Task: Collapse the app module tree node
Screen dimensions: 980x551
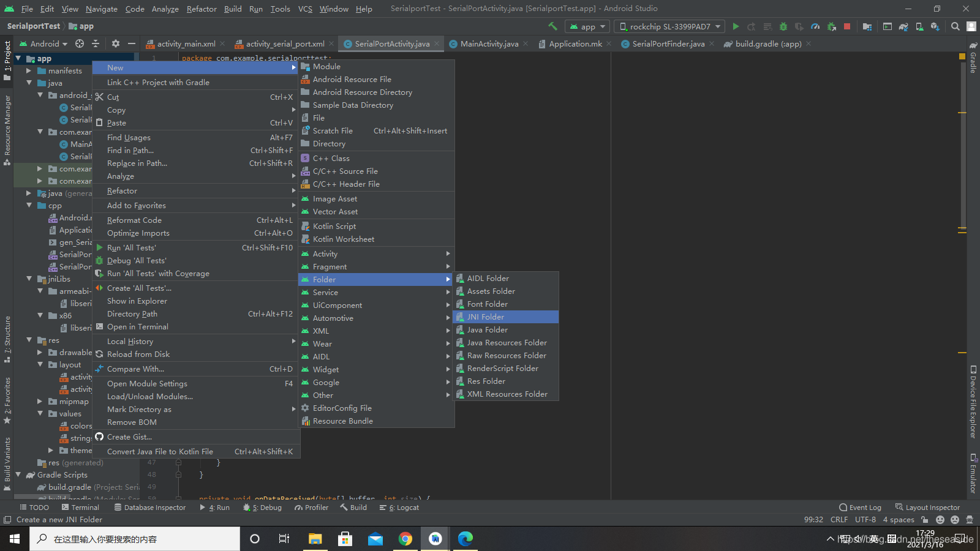Action: click(x=18, y=59)
